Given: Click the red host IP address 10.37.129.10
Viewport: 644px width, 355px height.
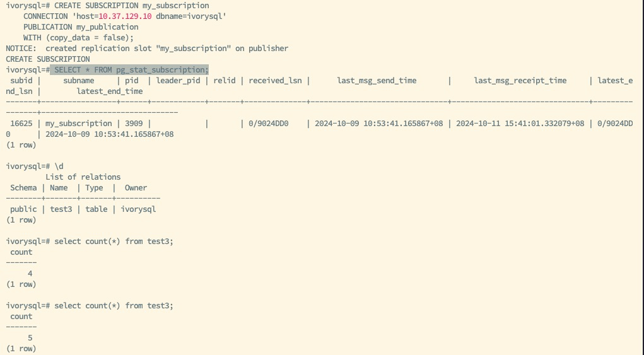Looking at the screenshot, I should click(125, 16).
